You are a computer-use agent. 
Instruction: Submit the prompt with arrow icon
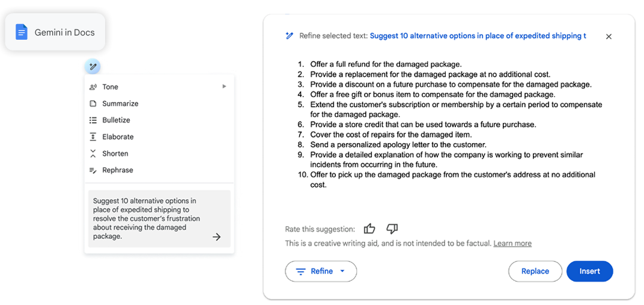[217, 237]
